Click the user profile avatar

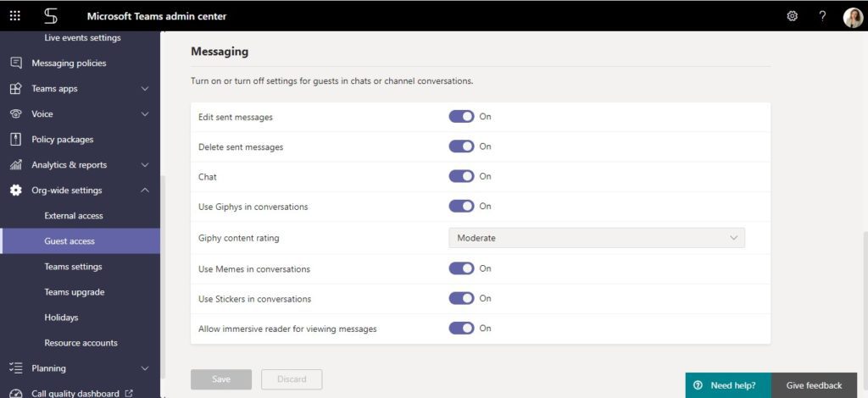[853, 17]
